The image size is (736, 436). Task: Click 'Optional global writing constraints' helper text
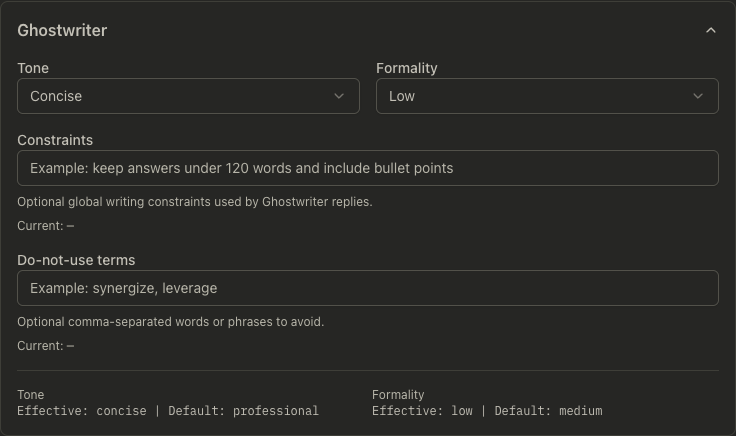point(195,202)
